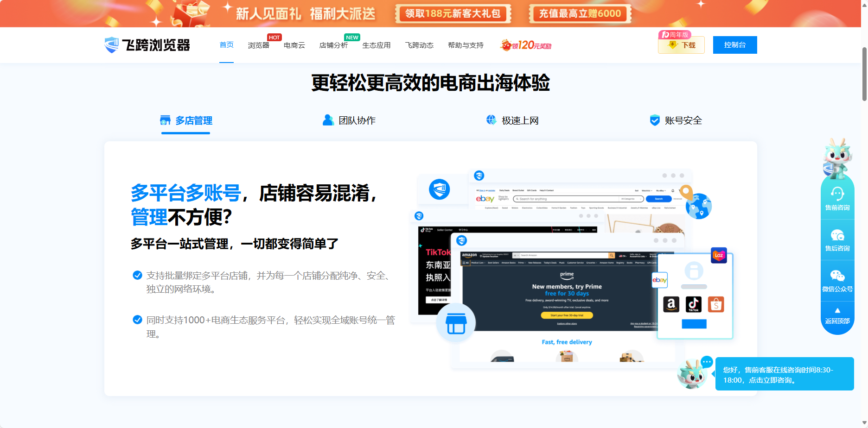Select the 多店管理 tab
This screenshot has width=868, height=428.
[185, 121]
